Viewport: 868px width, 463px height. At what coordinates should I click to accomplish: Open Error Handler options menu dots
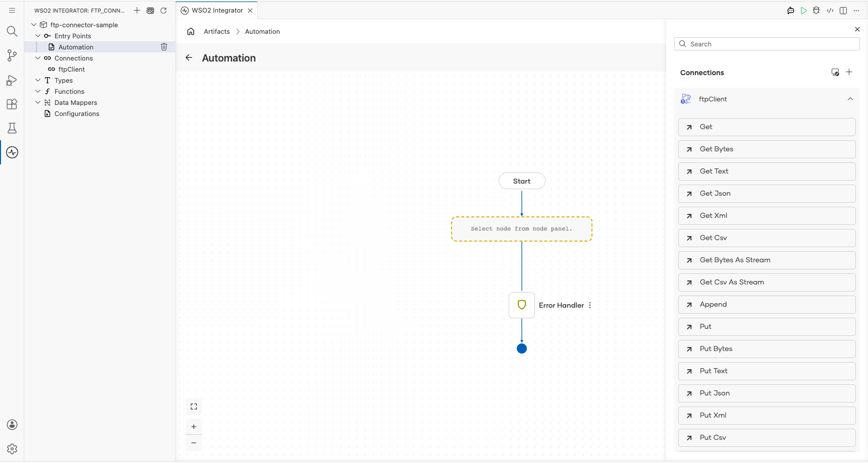pyautogui.click(x=590, y=305)
